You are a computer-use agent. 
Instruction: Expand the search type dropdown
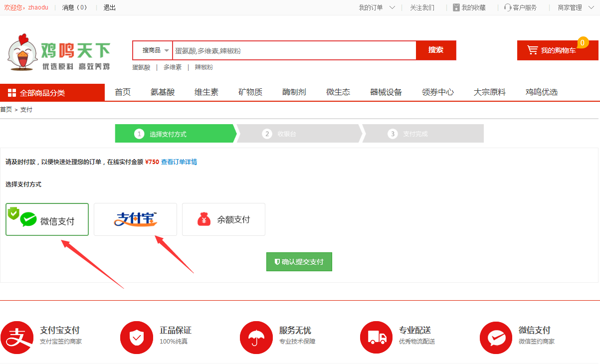[155, 50]
